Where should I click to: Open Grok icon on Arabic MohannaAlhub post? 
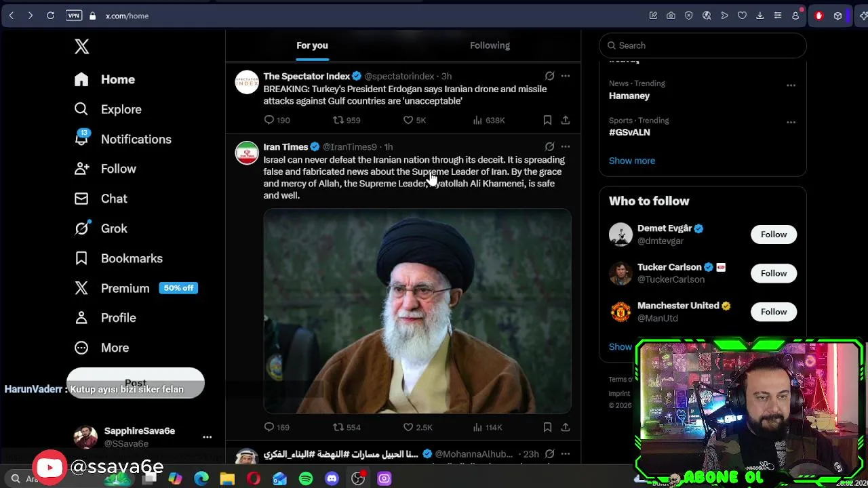tap(549, 453)
